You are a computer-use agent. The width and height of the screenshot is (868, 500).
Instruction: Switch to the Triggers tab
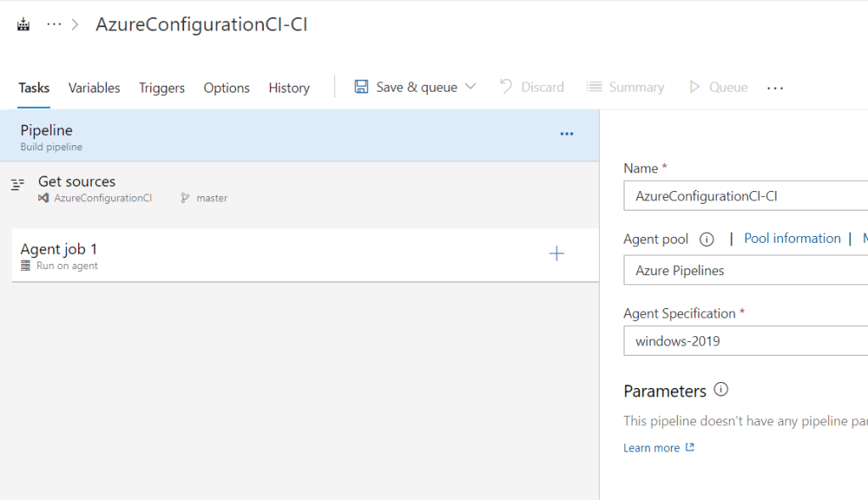[x=162, y=88]
